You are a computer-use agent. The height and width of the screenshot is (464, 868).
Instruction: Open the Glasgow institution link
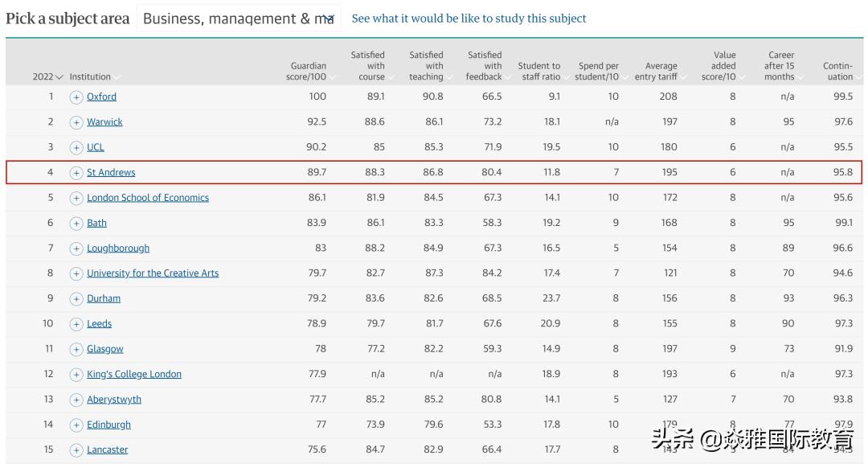(x=105, y=349)
